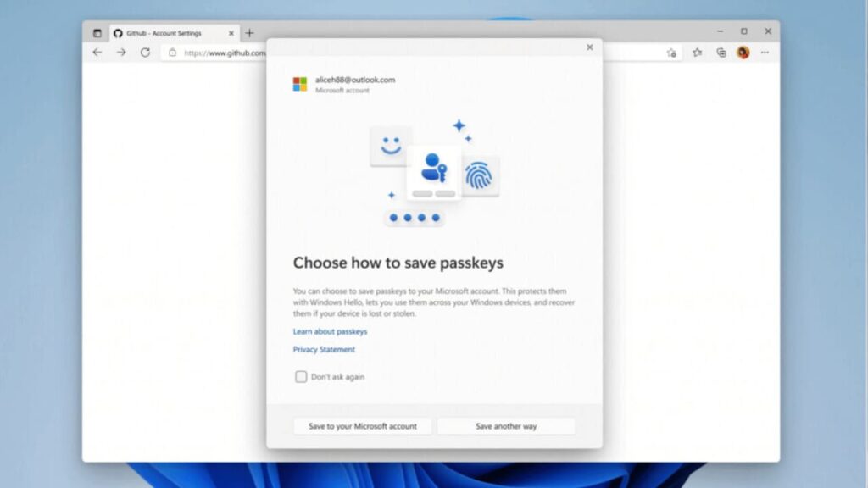The width and height of the screenshot is (868, 488).
Task: Click Save to your Microsoft account
Action: tap(362, 426)
